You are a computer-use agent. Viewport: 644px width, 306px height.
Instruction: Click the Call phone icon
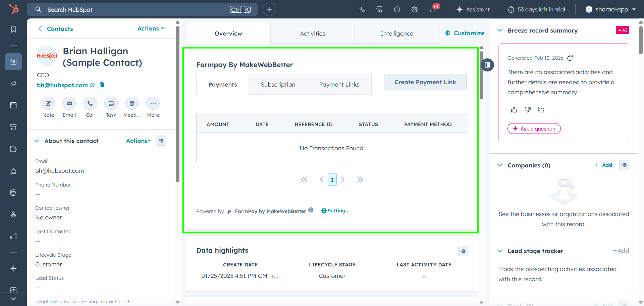coord(90,103)
